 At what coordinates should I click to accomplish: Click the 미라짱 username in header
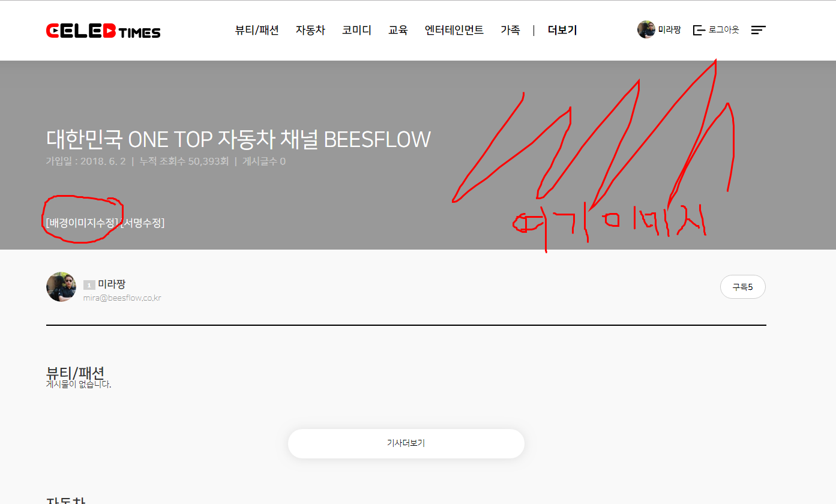[670, 30]
